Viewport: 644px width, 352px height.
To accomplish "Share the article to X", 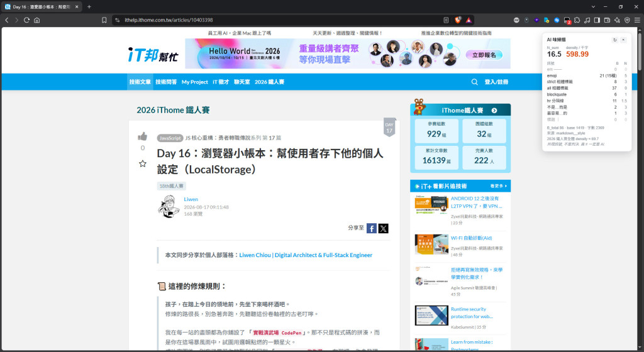I will (x=383, y=229).
